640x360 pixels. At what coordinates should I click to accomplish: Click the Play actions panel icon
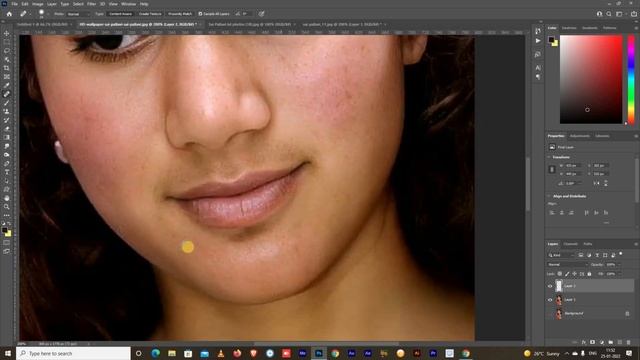538,41
